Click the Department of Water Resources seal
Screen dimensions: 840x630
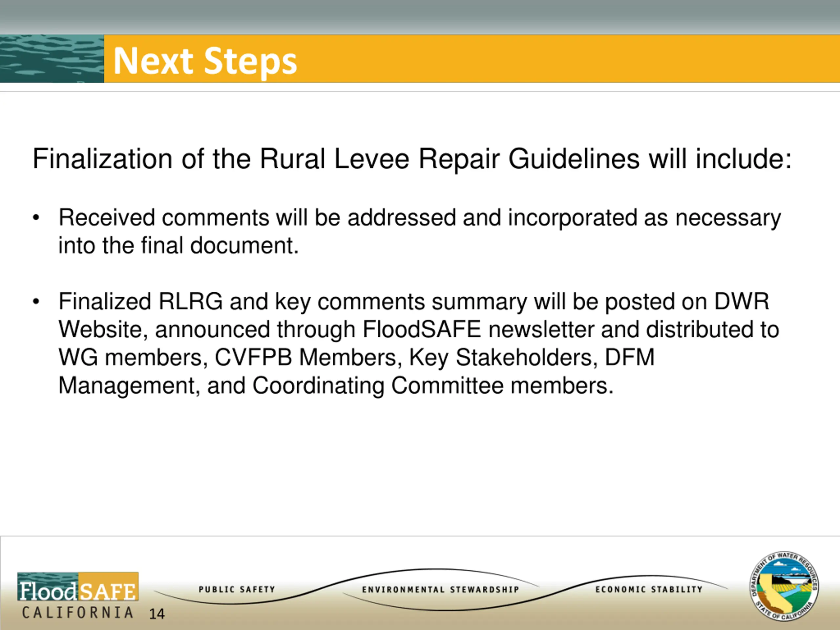click(x=784, y=586)
